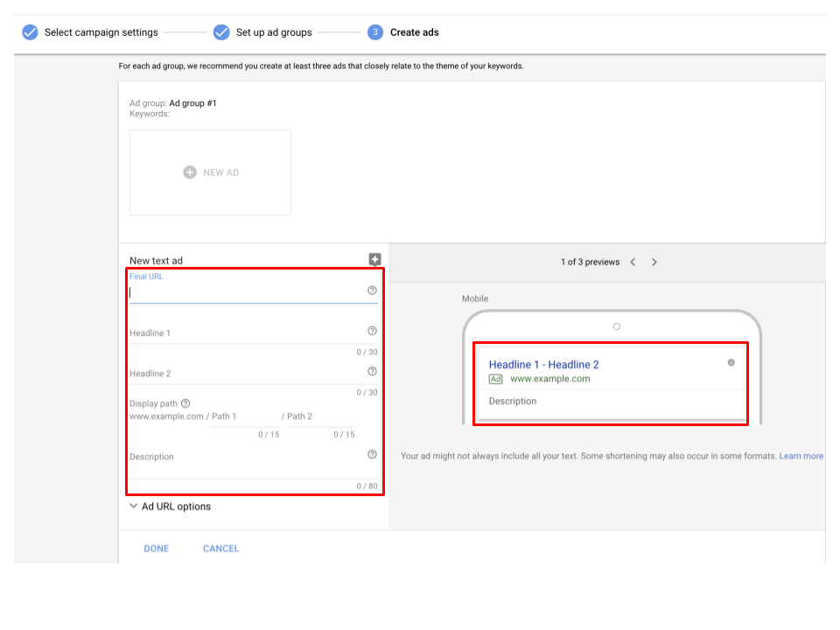The height and width of the screenshot is (630, 840).
Task: Go to Set up ad groups step
Action: [263, 32]
